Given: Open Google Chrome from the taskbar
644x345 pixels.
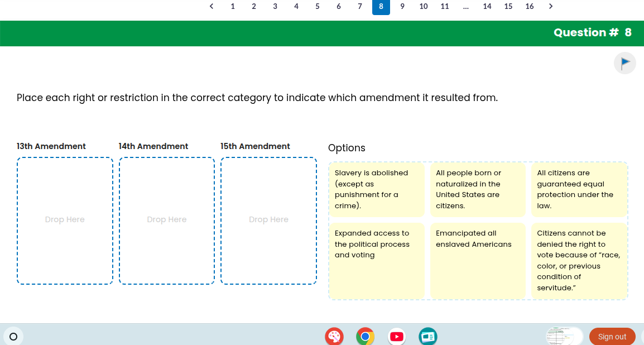Looking at the screenshot, I should tap(365, 336).
